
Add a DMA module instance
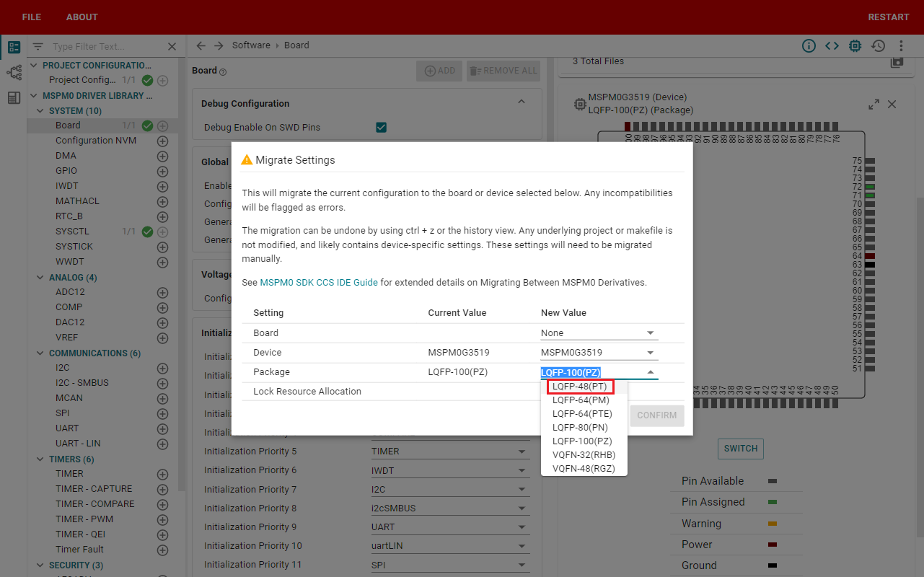pos(162,156)
